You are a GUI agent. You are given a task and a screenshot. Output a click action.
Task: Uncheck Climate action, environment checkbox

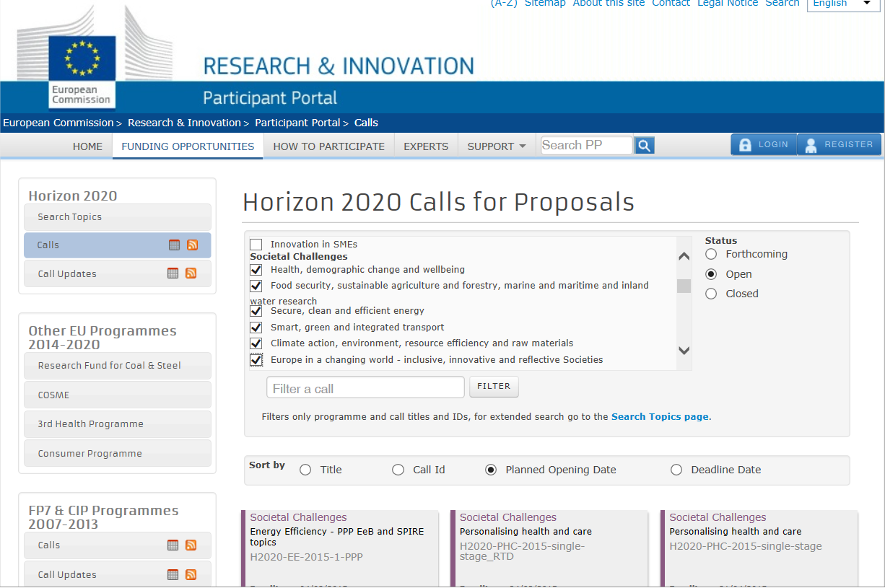tap(256, 343)
